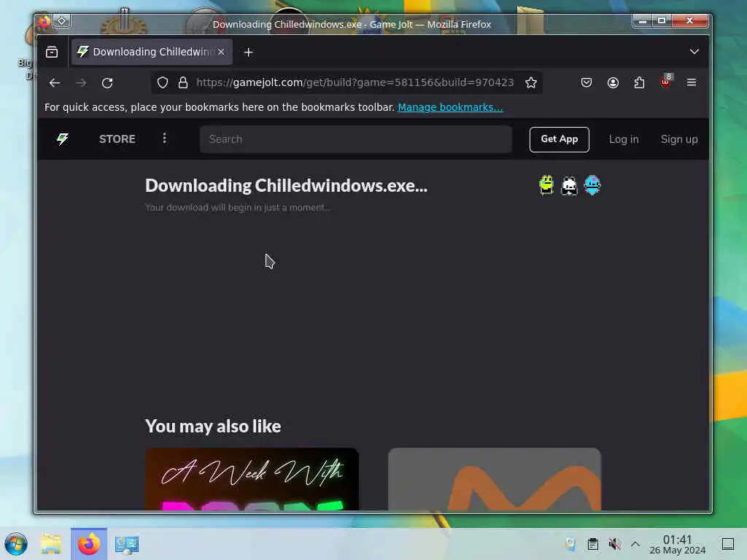747x560 pixels.
Task: Open the clipboard tray icon
Action: point(592,544)
